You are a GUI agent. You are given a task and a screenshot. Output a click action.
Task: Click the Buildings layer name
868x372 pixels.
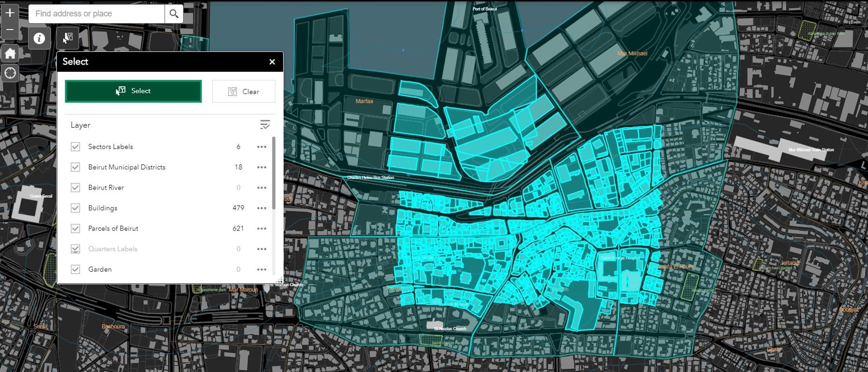[x=103, y=208]
